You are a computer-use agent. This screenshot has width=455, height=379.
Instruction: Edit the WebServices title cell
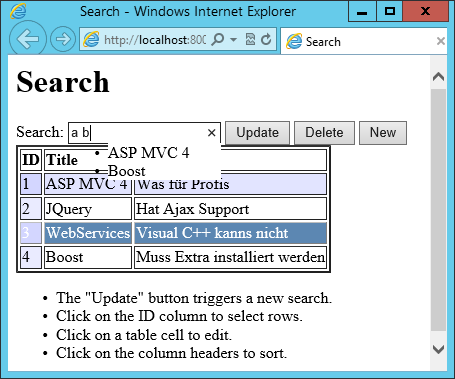[x=88, y=233]
